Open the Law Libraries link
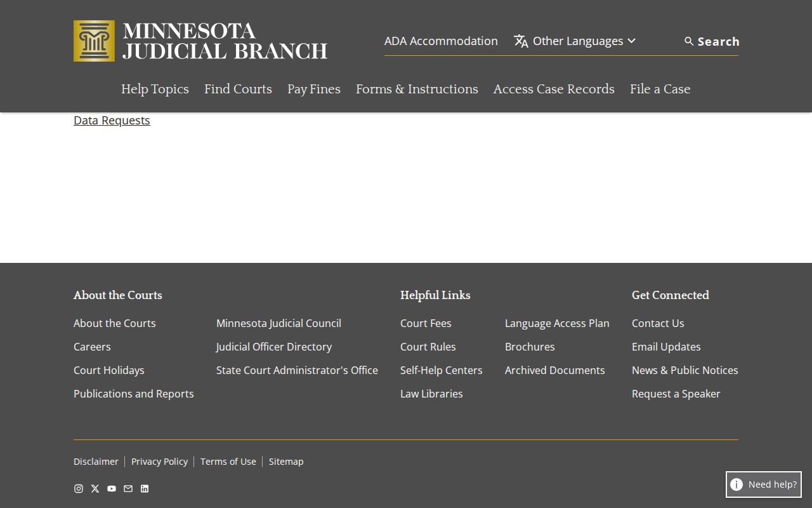Viewport: 812px width, 508px height. [431, 394]
